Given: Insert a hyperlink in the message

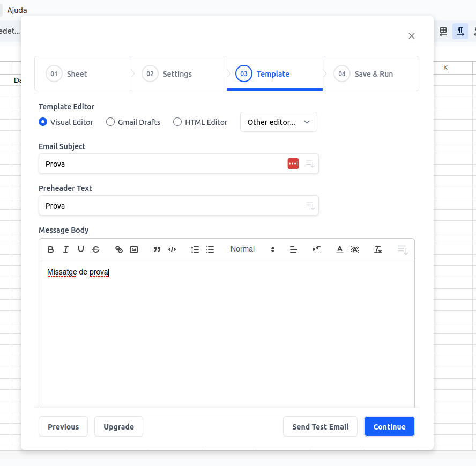Looking at the screenshot, I should 119,249.
